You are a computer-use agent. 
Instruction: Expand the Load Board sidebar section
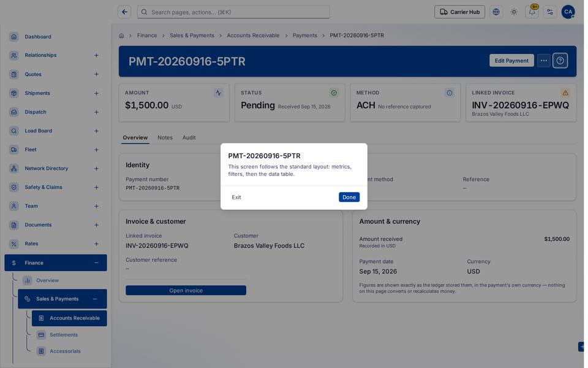point(96,131)
